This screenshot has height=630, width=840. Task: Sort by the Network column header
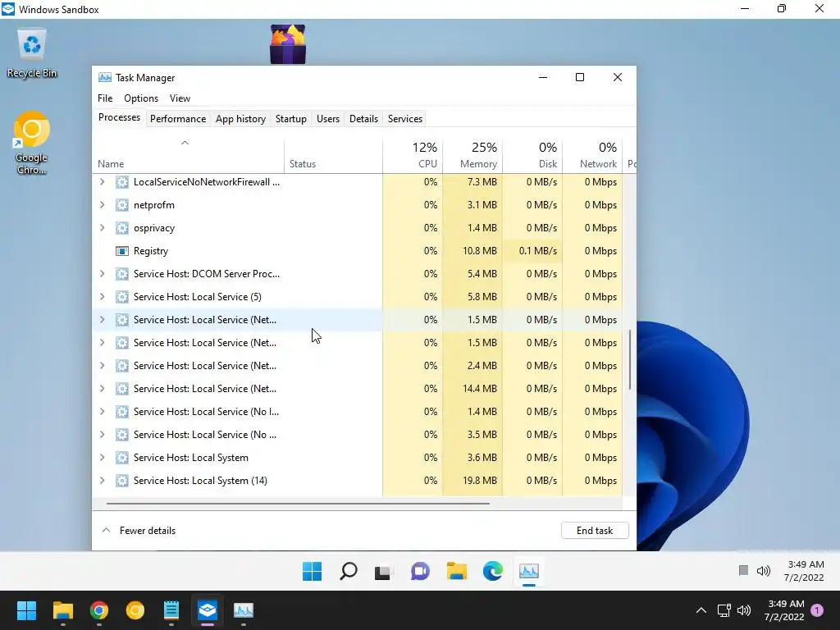(x=592, y=155)
